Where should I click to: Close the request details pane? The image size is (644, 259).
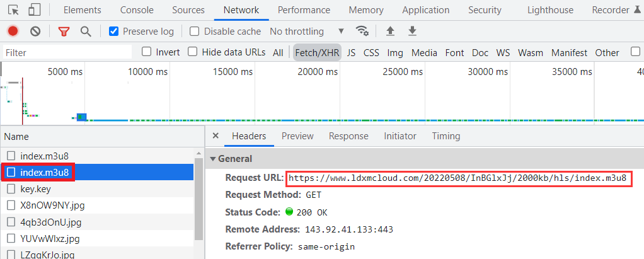pos(216,136)
